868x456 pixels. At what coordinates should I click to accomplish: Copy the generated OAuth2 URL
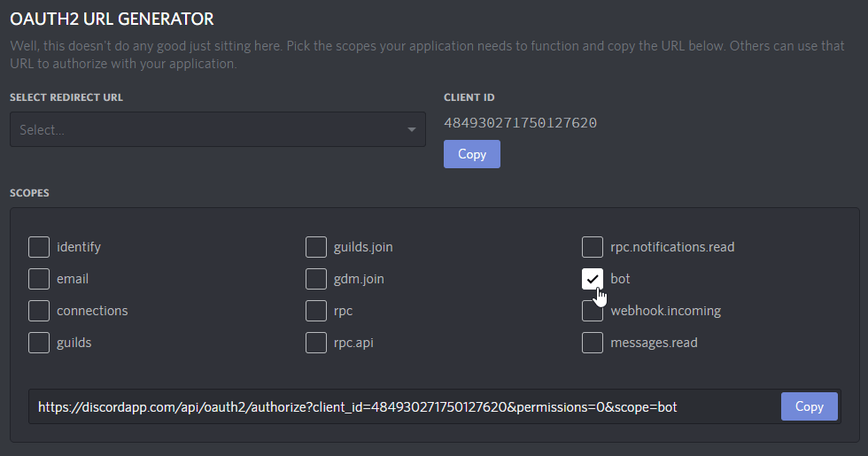[809, 406]
